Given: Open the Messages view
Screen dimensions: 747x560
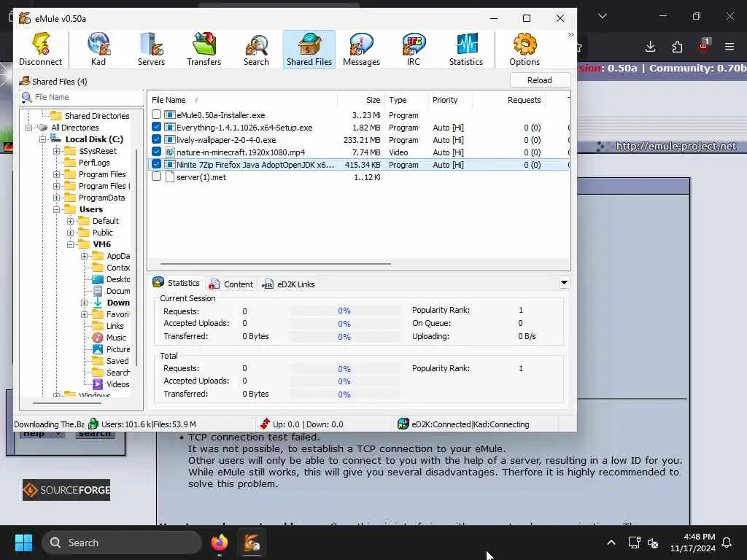Looking at the screenshot, I should pyautogui.click(x=362, y=49).
